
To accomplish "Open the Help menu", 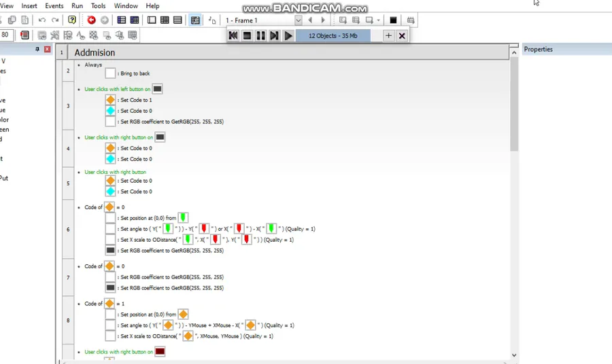I will [152, 6].
